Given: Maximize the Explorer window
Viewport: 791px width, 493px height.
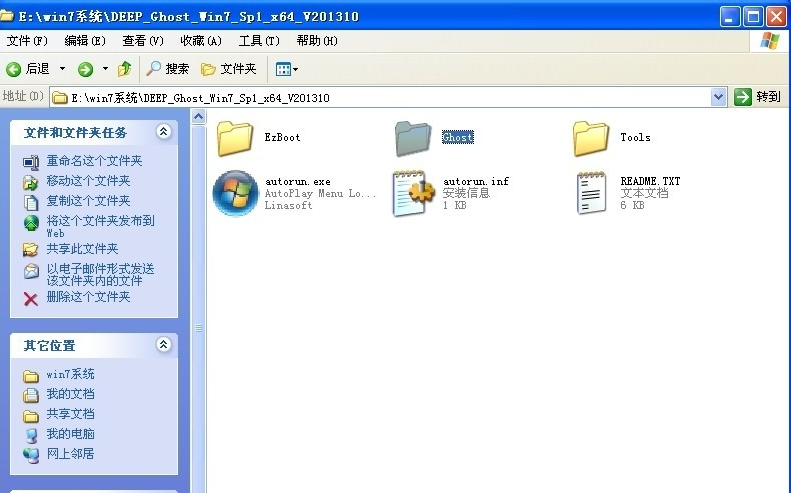Looking at the screenshot, I should click(754, 17).
